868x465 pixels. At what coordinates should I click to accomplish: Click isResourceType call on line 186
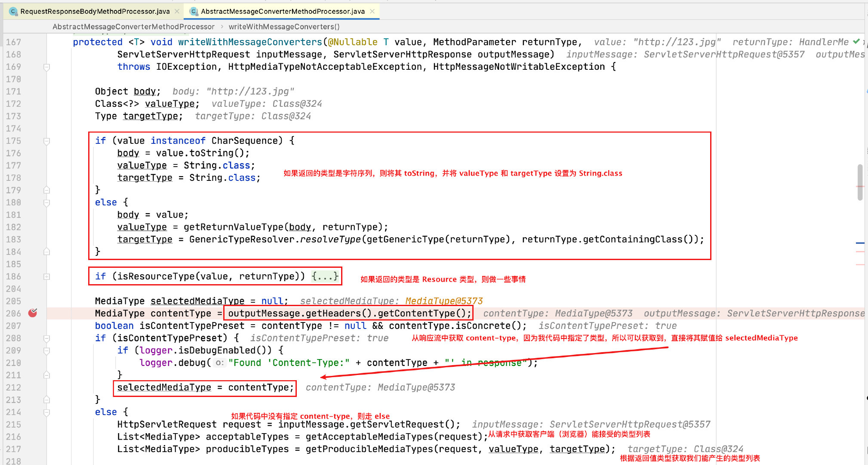tap(156, 276)
